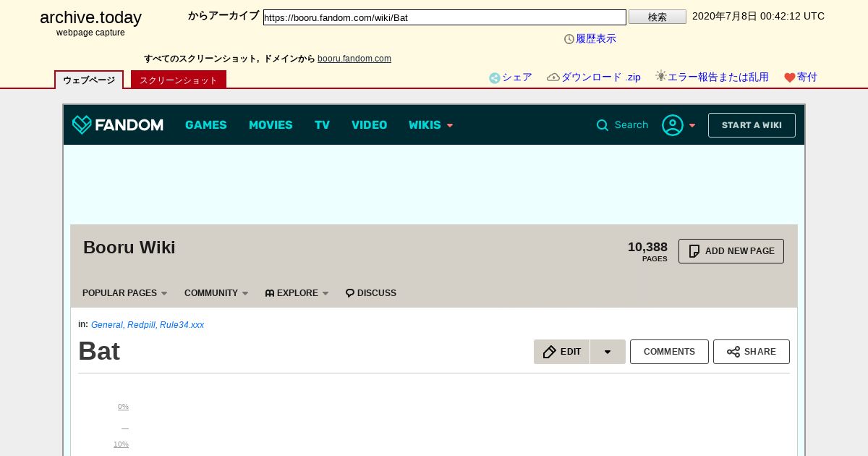Click the Explore book icon
The width and height of the screenshot is (868, 456).
tap(270, 293)
